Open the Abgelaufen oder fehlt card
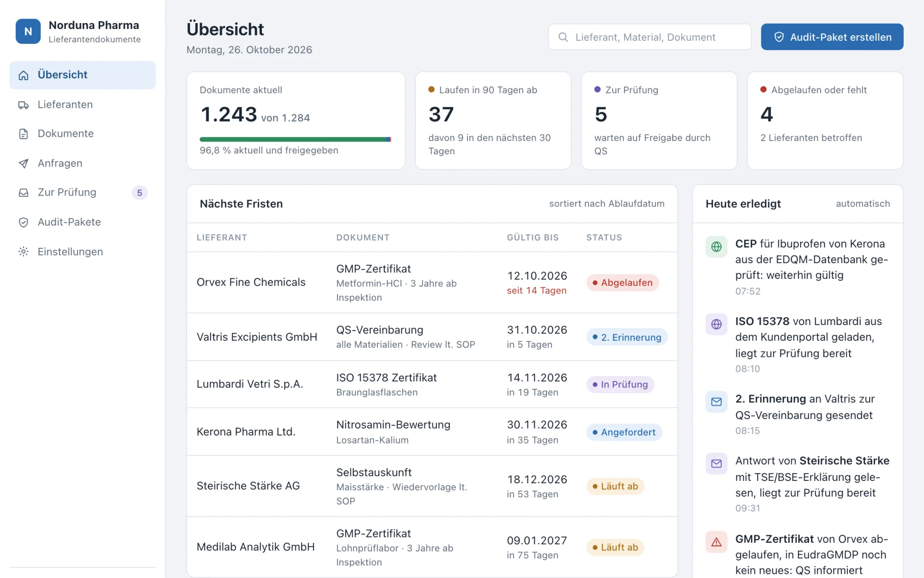 (825, 121)
